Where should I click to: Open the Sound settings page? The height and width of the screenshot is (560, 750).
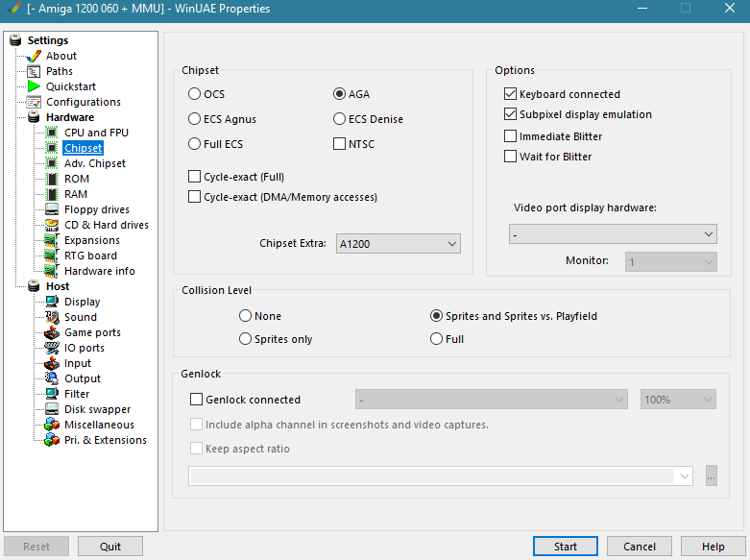click(x=81, y=317)
